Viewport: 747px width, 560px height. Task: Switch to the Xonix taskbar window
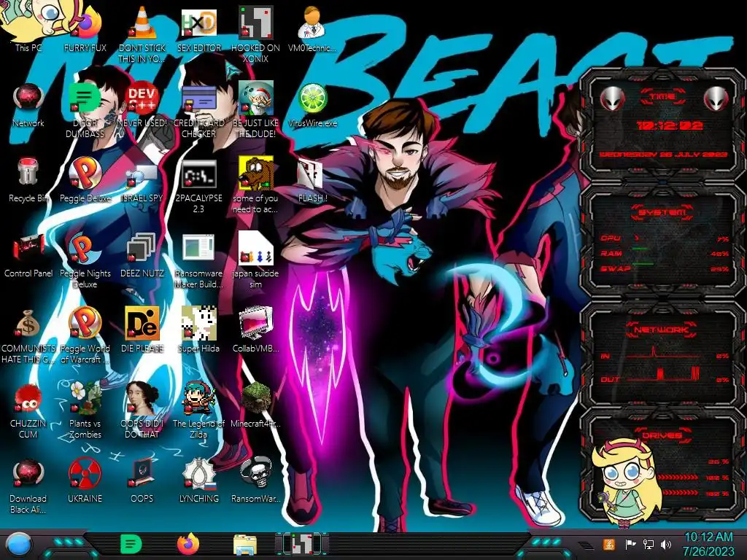pyautogui.click(x=302, y=545)
